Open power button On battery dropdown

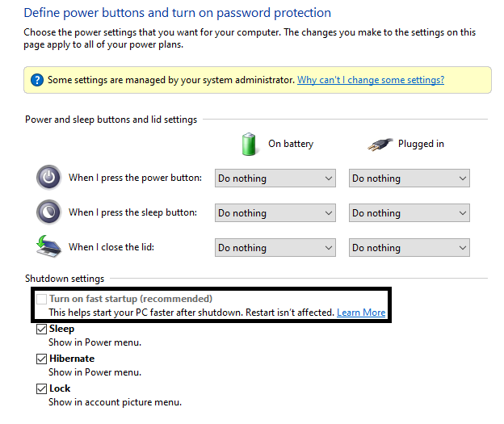(x=275, y=178)
